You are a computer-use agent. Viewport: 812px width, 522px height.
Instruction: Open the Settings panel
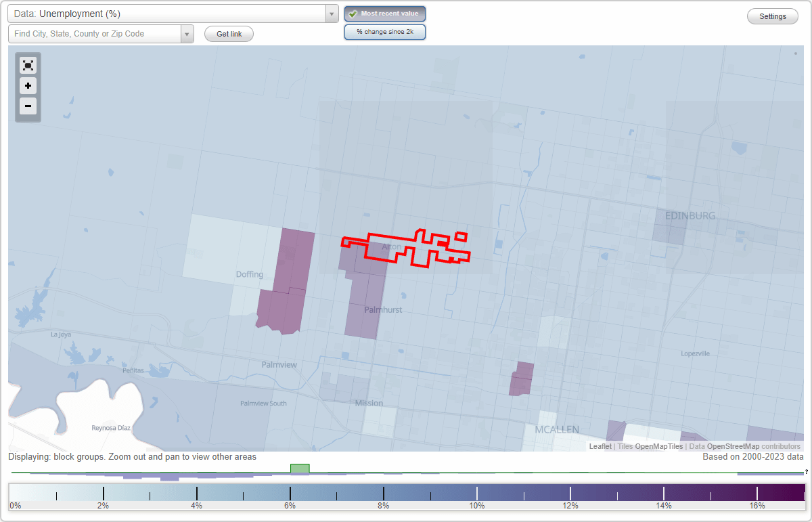(x=772, y=16)
